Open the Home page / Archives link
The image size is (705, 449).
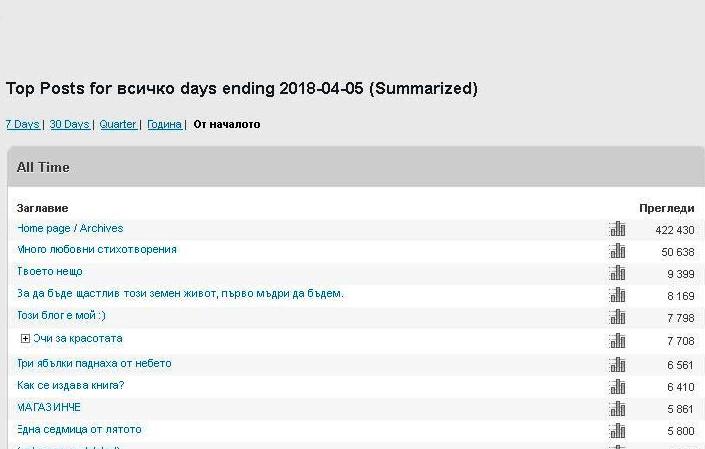pyautogui.click(x=70, y=228)
